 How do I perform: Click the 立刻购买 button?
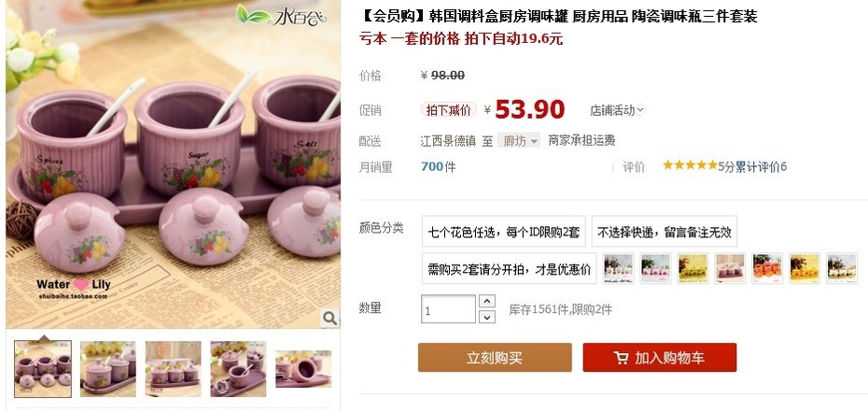click(495, 358)
